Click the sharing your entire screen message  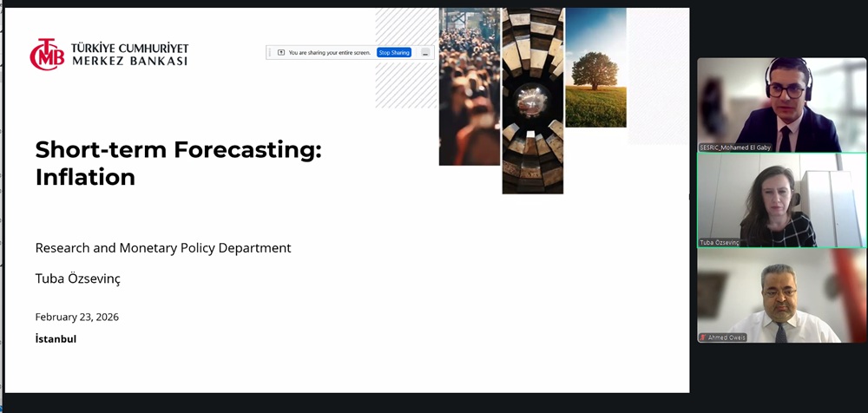click(330, 53)
